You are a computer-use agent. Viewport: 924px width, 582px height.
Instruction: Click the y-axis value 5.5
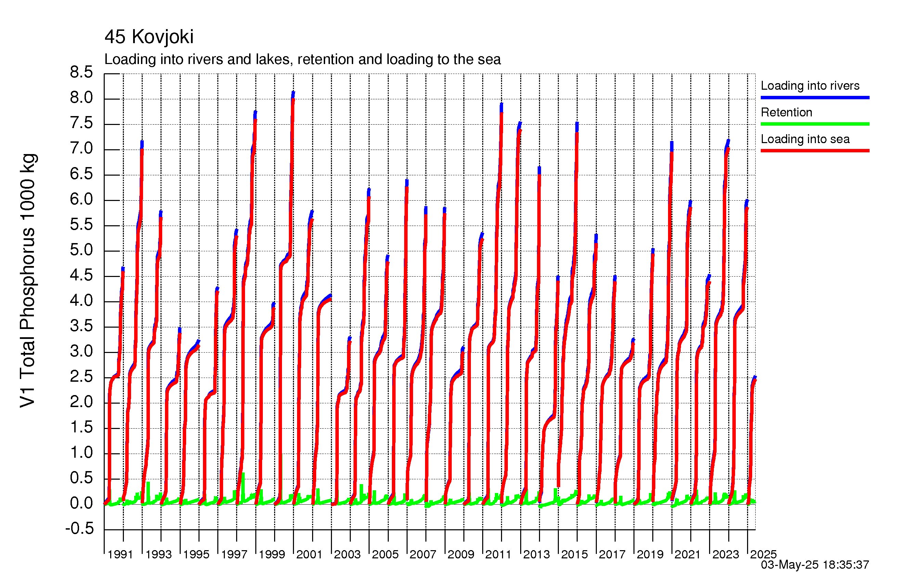[x=81, y=225]
